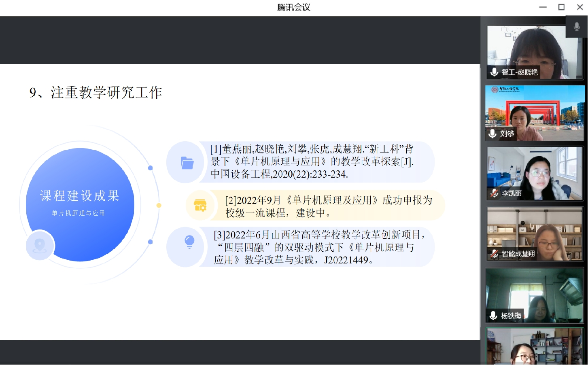Click the storefront-gear icon beside item [2]
Viewport: 588px width, 365px height.
click(x=199, y=205)
